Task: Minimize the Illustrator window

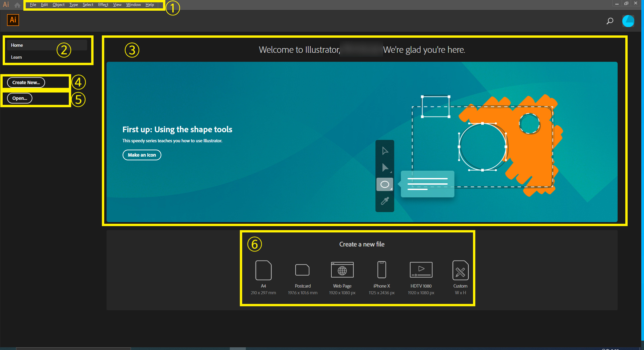Action: pyautogui.click(x=617, y=3)
